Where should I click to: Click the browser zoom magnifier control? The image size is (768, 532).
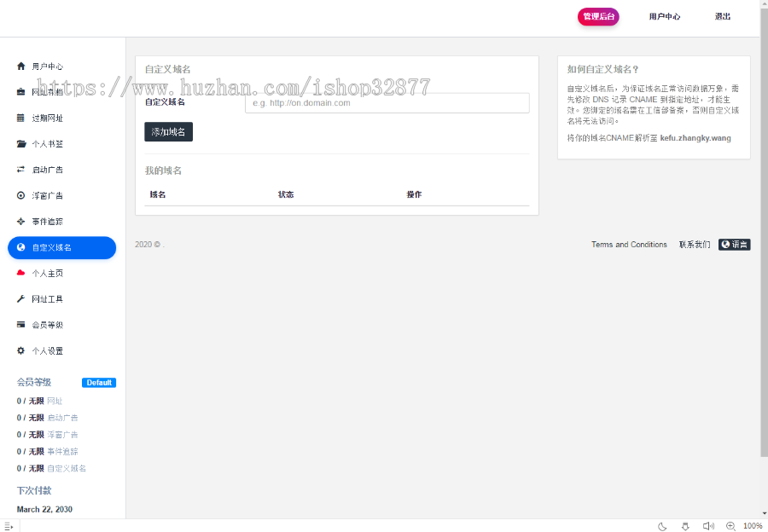(x=730, y=526)
